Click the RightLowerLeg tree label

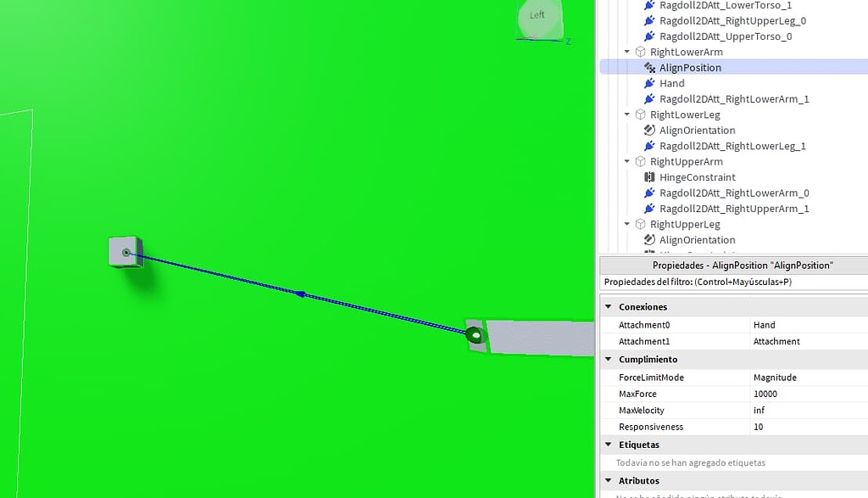685,115
